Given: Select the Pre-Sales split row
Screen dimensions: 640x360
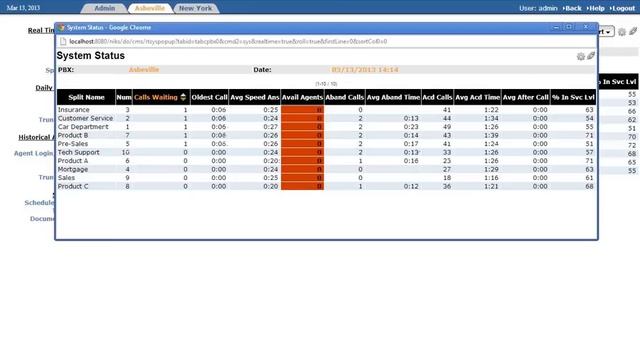Looking at the screenshot, I should coord(326,144).
